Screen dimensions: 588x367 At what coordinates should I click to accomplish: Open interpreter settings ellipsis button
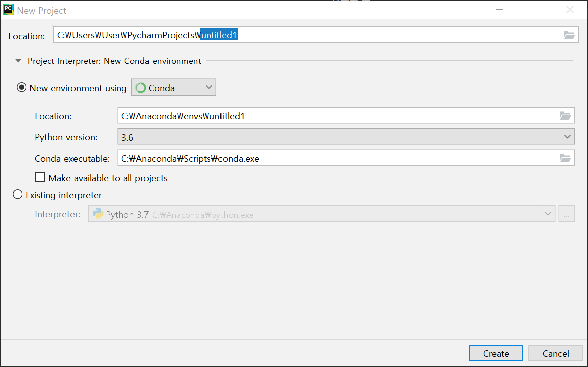click(567, 213)
